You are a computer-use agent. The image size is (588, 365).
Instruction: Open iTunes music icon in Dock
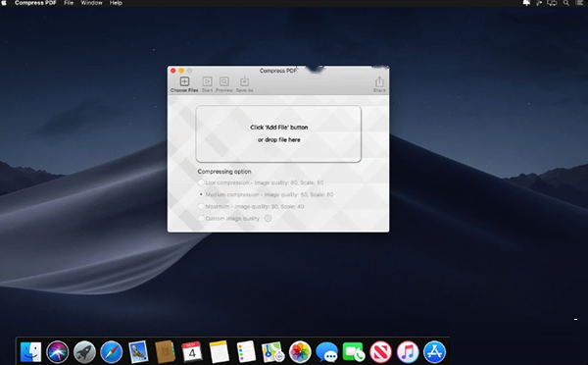pyautogui.click(x=408, y=352)
